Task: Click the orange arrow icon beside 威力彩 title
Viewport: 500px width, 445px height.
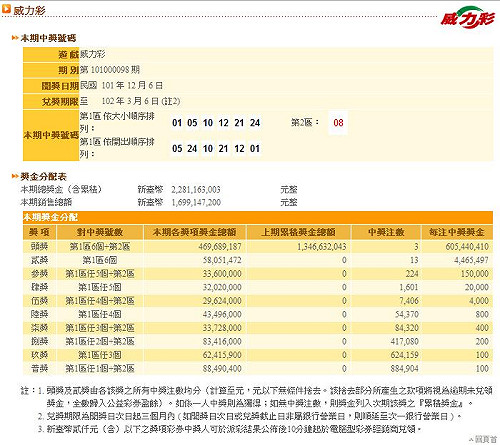Action: pos(6,9)
